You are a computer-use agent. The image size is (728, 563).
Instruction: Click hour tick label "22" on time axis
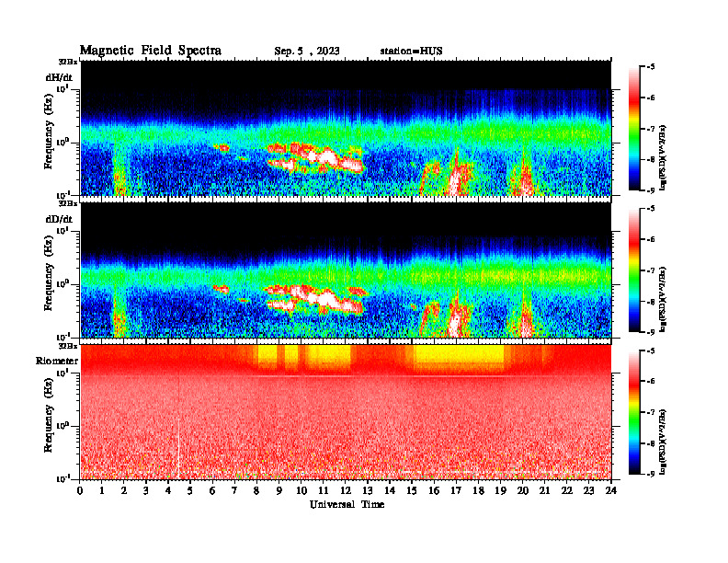567,490
